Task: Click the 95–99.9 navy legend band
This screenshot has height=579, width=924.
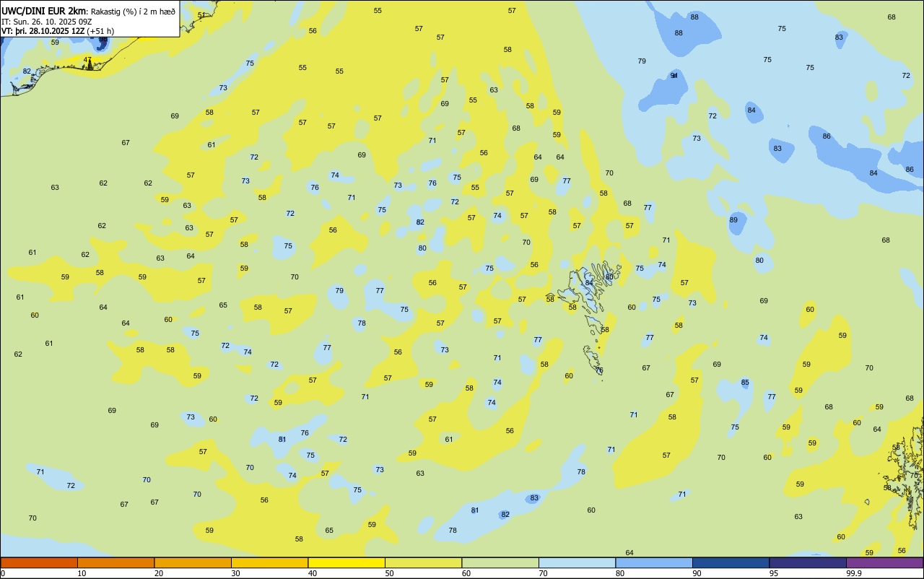Action: click(808, 562)
